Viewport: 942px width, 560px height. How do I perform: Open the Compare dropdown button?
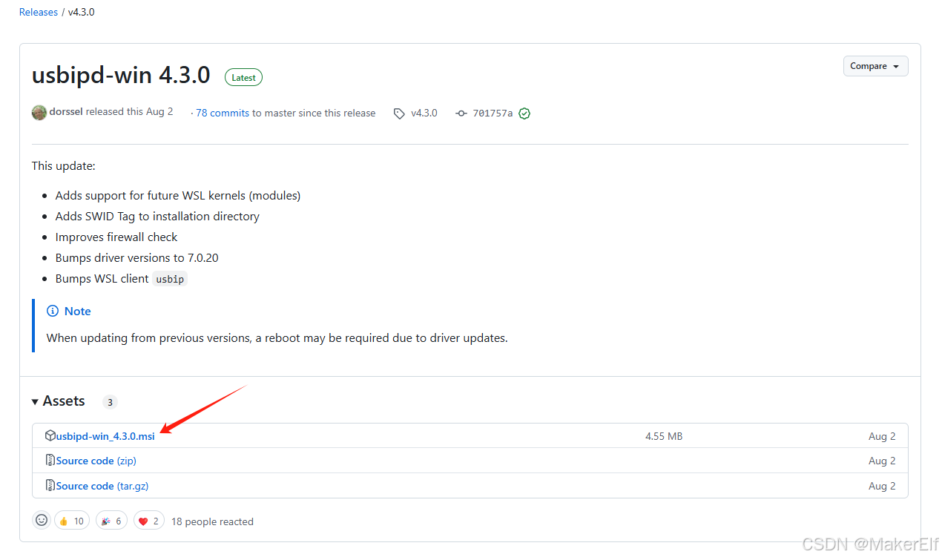[x=875, y=66]
